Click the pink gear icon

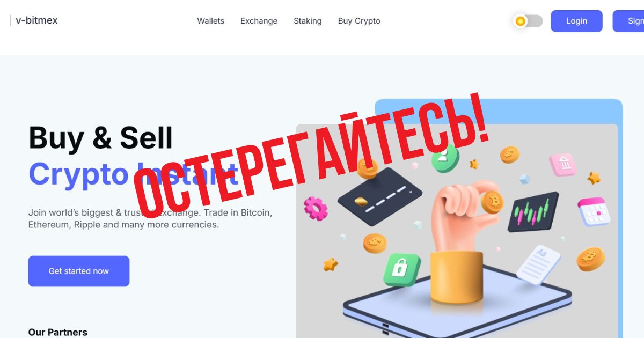pyautogui.click(x=315, y=208)
